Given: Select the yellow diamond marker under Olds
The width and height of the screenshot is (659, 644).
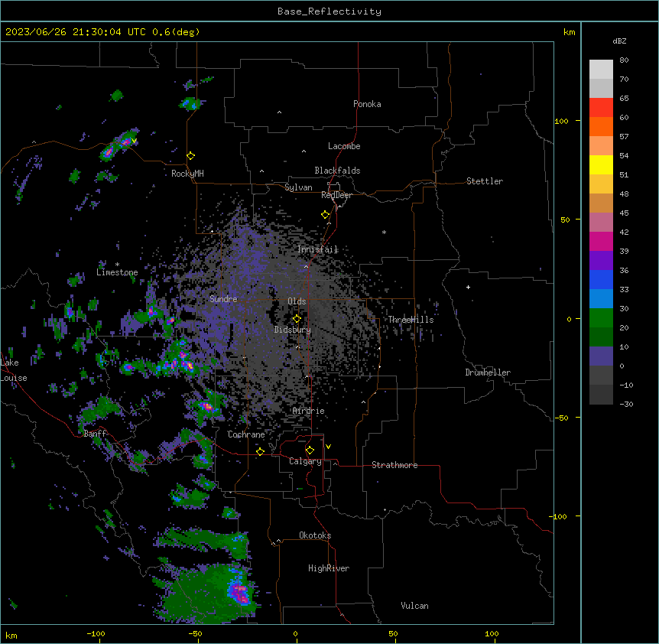Looking at the screenshot, I should pyautogui.click(x=297, y=319).
